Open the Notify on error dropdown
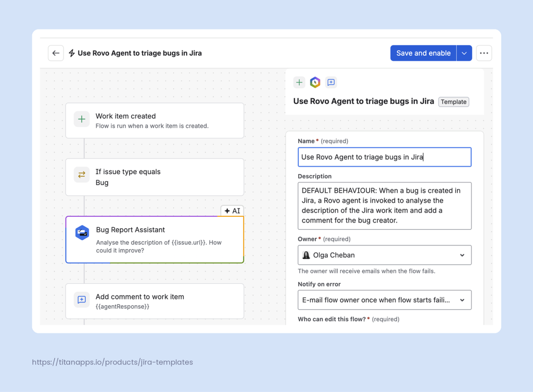The image size is (533, 392). tap(385, 299)
